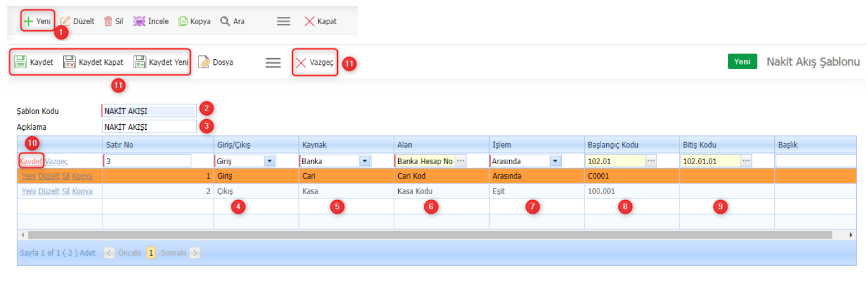Click the green Yeni status badge
Screen dimensions: 868x281
click(742, 62)
